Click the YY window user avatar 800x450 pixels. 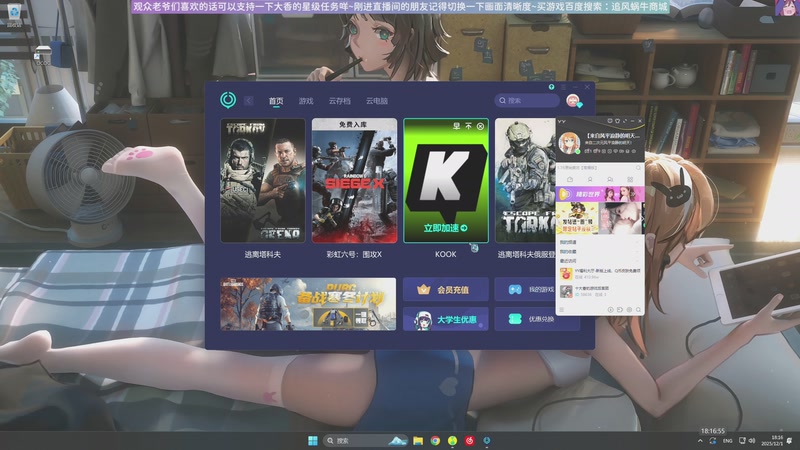pyautogui.click(x=569, y=143)
